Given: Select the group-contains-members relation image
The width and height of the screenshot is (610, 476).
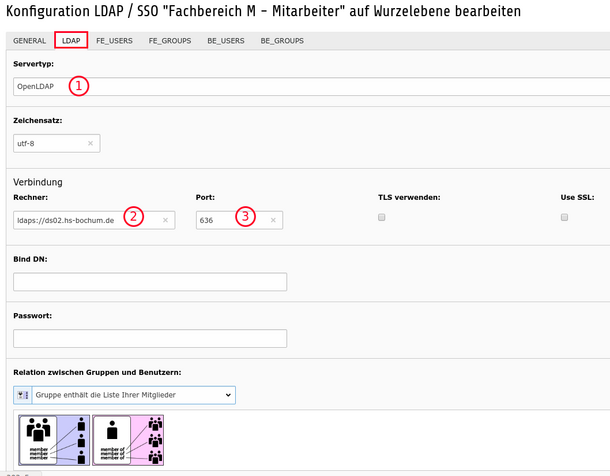Looking at the screenshot, I should pos(54,440).
